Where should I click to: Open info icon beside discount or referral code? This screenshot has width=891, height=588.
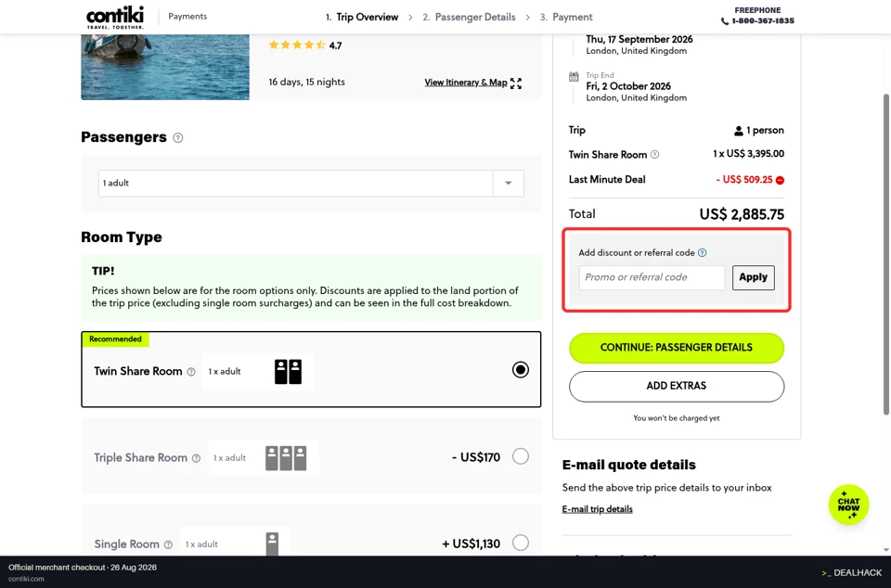[x=703, y=252]
